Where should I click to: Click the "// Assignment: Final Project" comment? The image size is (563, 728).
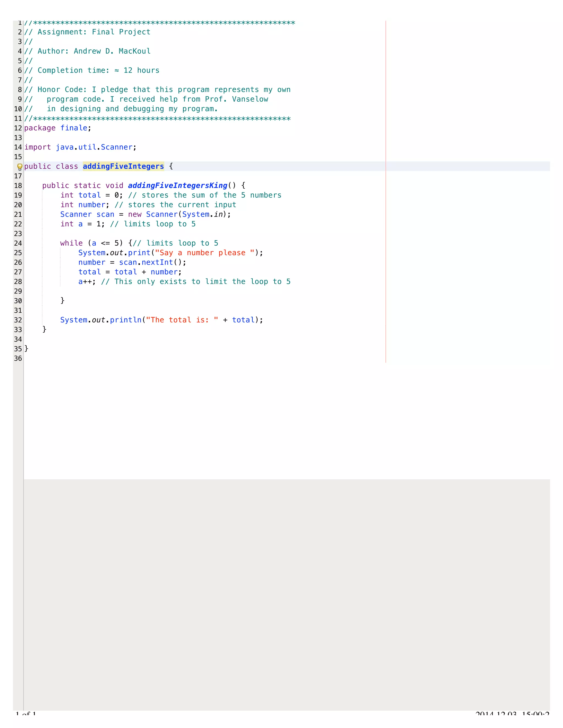(87, 32)
